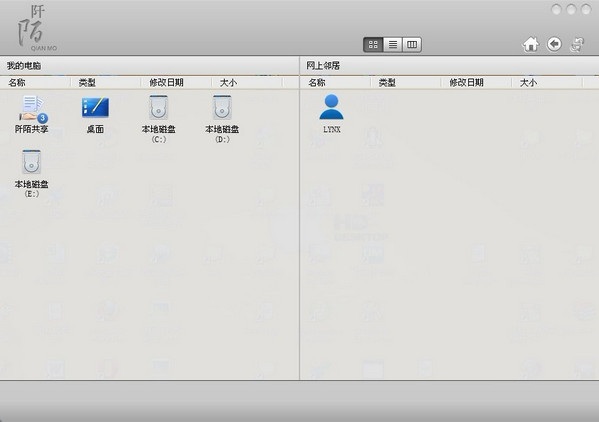599x422 pixels.
Task: Open local disk (C:) drive icon
Action: [x=159, y=108]
